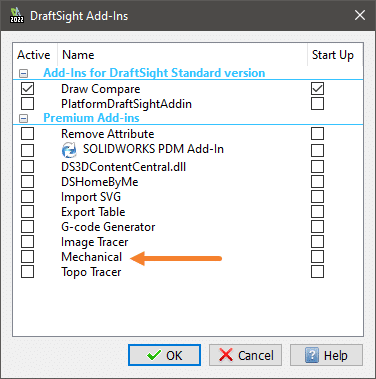Viewport: 376px width, 379px height.
Task: Enable Start Up for Mechanical add-in
Action: point(317,257)
